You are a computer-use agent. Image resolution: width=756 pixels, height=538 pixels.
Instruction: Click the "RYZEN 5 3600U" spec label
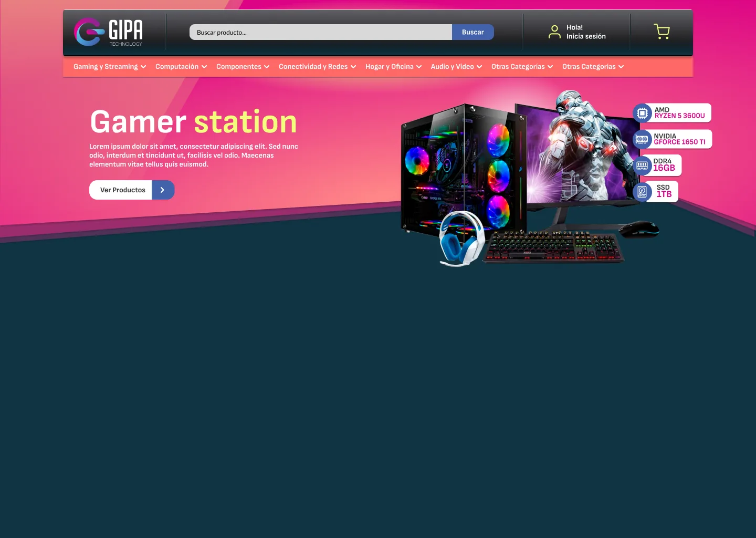[x=680, y=116]
